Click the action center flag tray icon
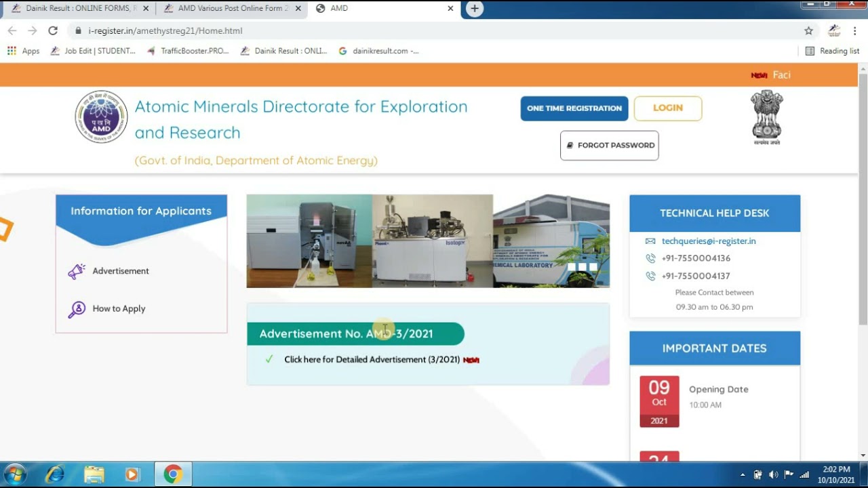This screenshot has width=868, height=488. click(x=789, y=474)
